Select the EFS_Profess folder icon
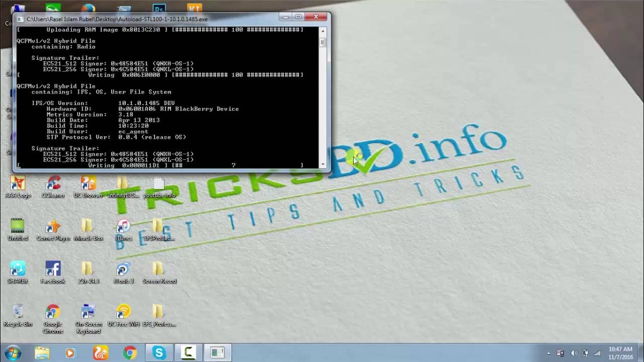This screenshot has width=644, height=362. (x=159, y=315)
